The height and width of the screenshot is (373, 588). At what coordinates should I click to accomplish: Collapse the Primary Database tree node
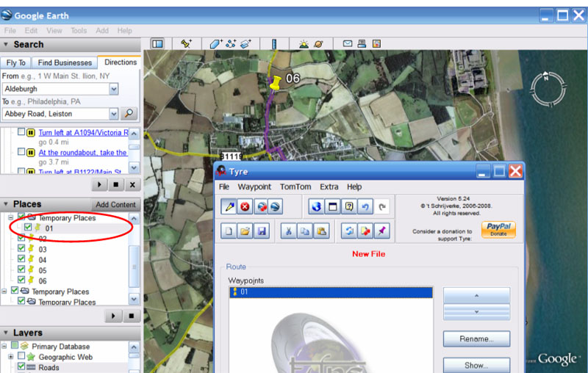pyautogui.click(x=4, y=346)
